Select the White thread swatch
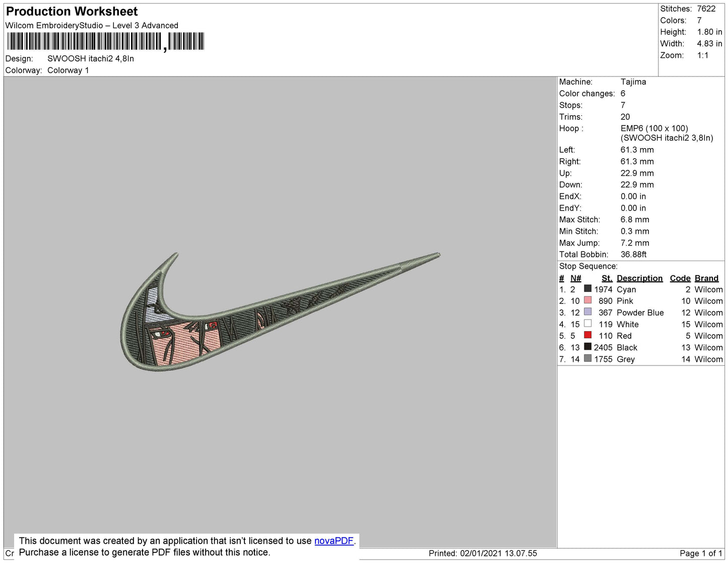The width and height of the screenshot is (728, 563). tap(587, 324)
